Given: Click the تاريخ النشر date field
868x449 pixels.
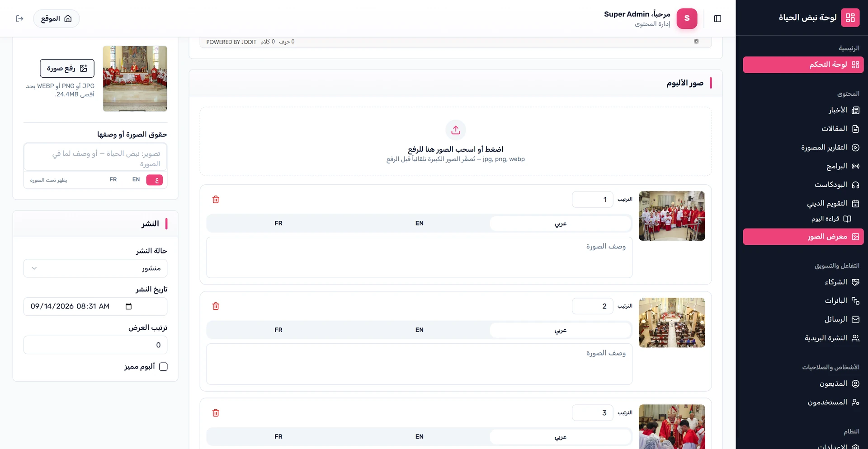Looking at the screenshot, I should pos(95,306).
